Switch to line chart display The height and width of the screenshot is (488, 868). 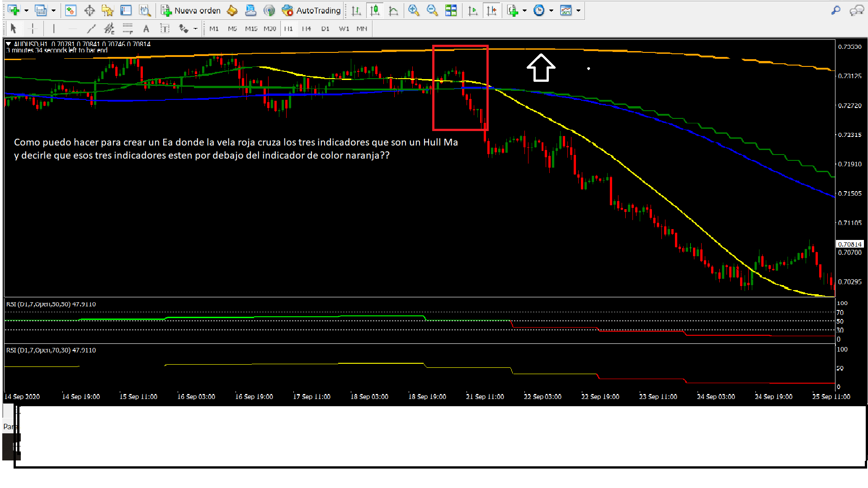(393, 10)
